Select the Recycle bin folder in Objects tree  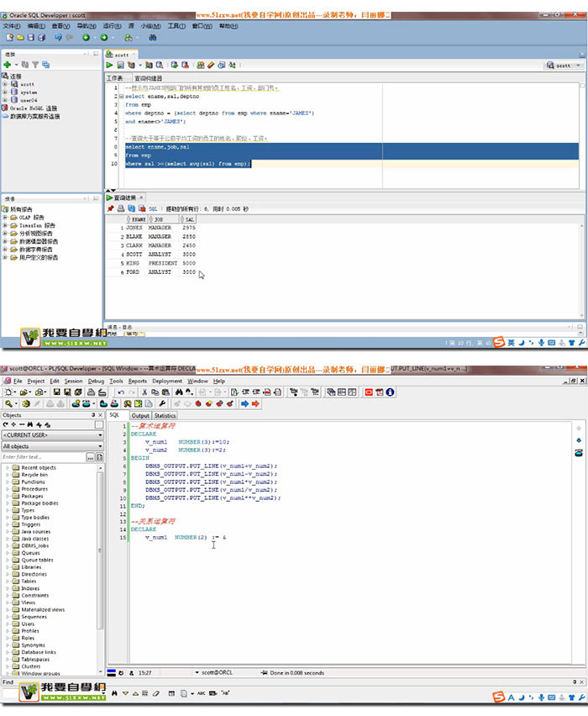[34, 475]
